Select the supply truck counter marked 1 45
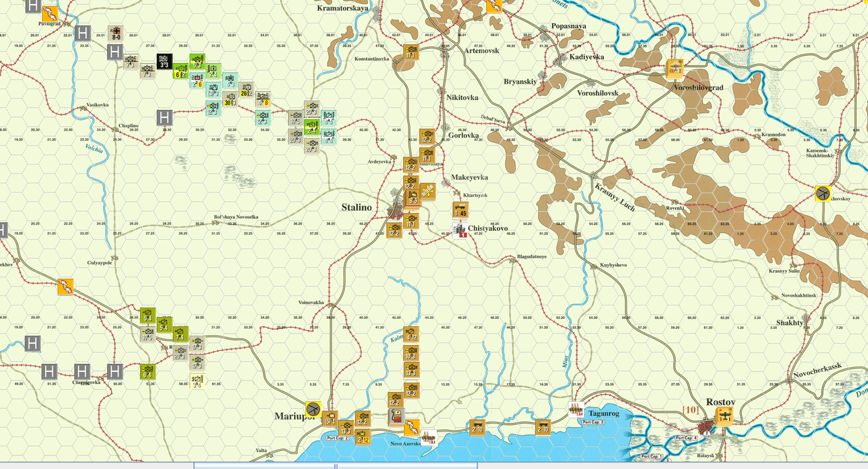Image resolution: width=868 pixels, height=469 pixels. coord(460,210)
